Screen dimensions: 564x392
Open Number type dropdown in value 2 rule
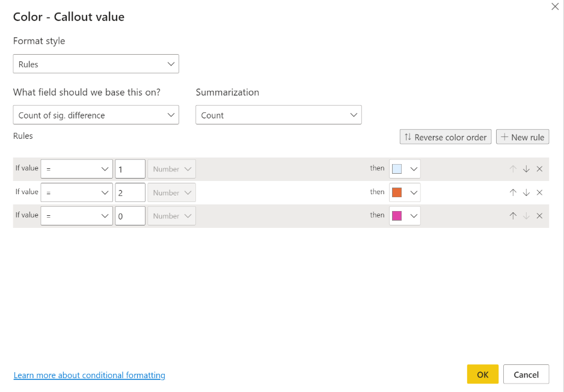[171, 192]
